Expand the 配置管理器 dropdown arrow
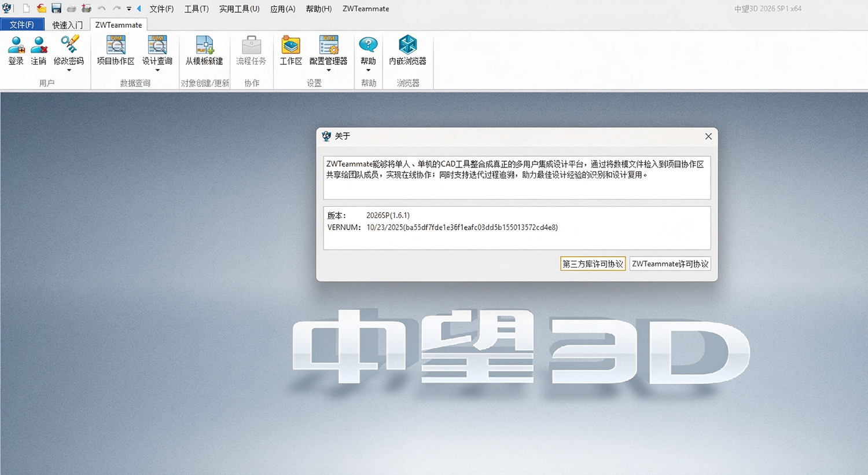This screenshot has width=868, height=475. (x=329, y=71)
